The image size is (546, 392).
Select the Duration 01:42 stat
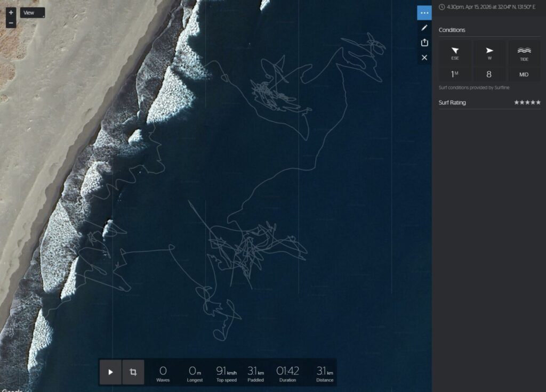click(287, 373)
